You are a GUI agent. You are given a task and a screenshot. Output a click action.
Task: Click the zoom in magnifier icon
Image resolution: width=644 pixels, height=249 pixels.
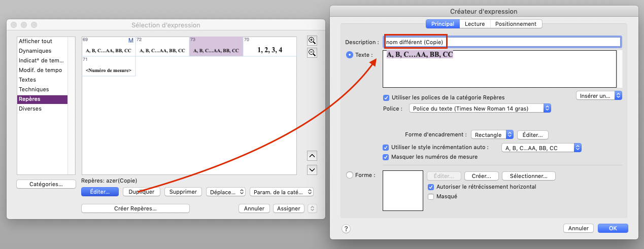(313, 41)
